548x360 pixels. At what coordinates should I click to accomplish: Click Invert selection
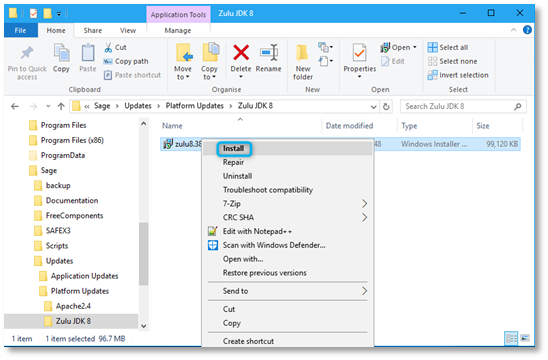click(458, 75)
